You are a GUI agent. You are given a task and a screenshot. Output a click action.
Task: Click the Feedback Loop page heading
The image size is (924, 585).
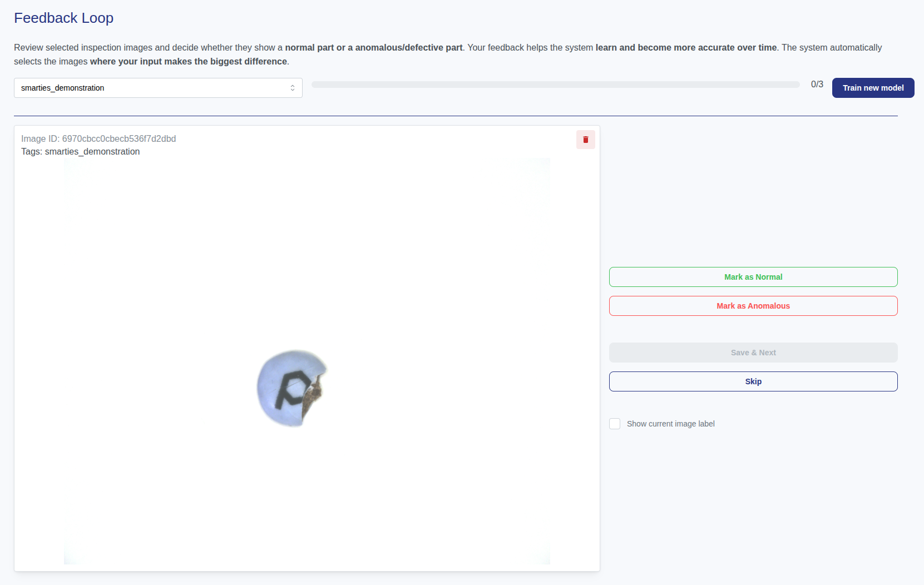tap(64, 18)
